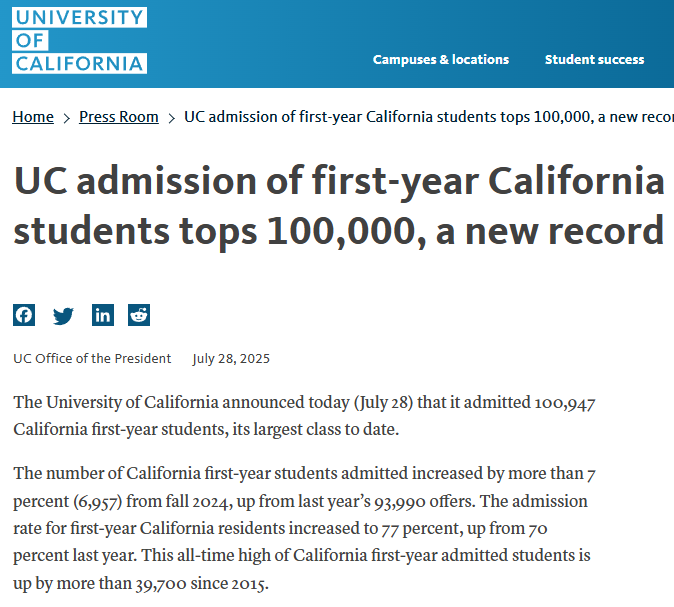Click the University of California logo
The height and width of the screenshot is (607, 674).
(x=80, y=40)
